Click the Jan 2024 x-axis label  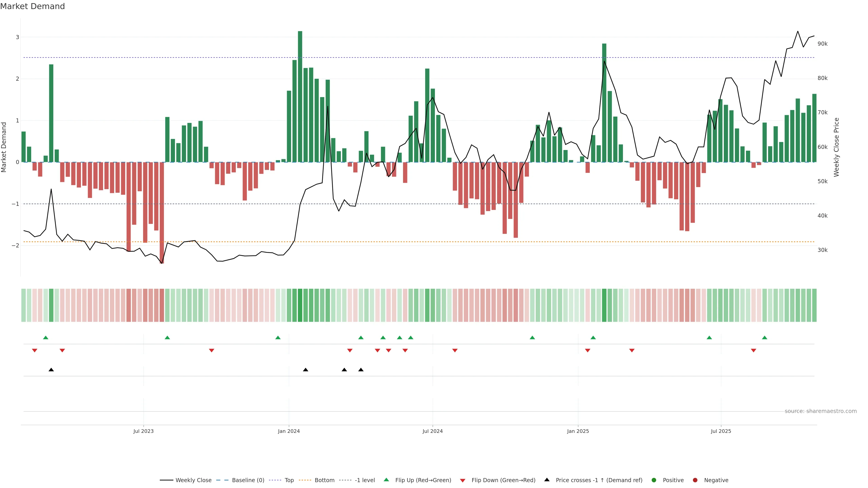(x=289, y=431)
